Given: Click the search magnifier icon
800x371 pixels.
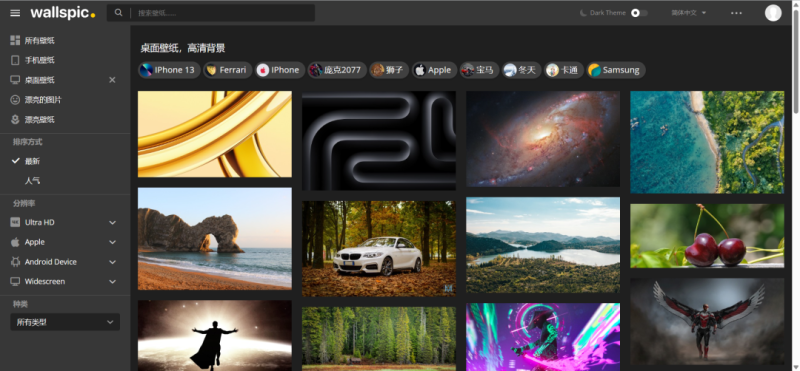Looking at the screenshot, I should [x=118, y=13].
